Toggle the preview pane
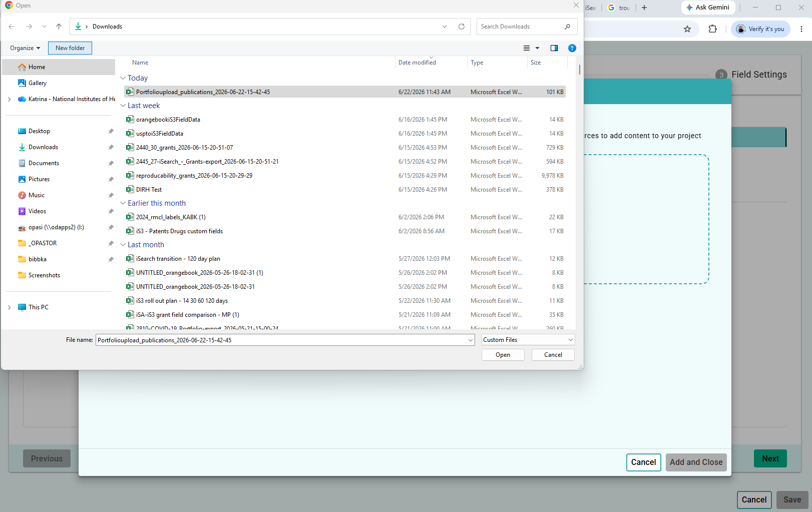The image size is (812, 512). [x=554, y=48]
